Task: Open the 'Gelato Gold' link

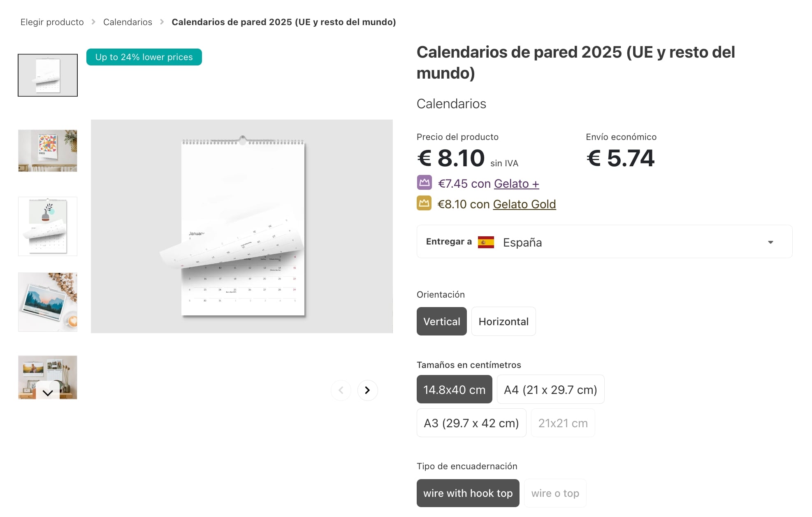Action: click(524, 204)
